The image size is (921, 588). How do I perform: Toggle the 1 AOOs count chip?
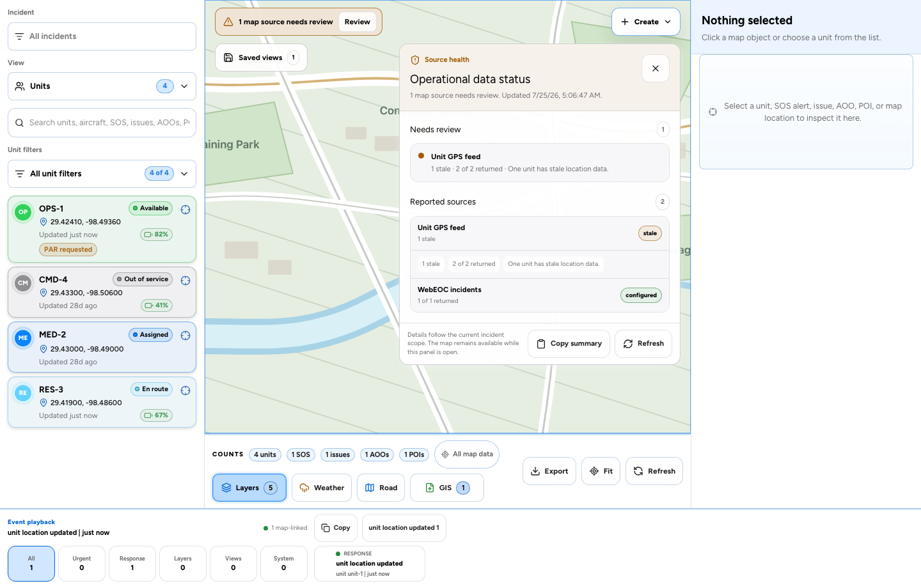[x=377, y=454]
